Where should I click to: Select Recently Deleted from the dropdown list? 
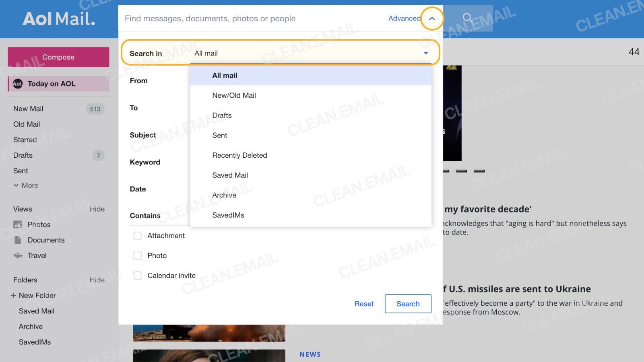tap(239, 155)
